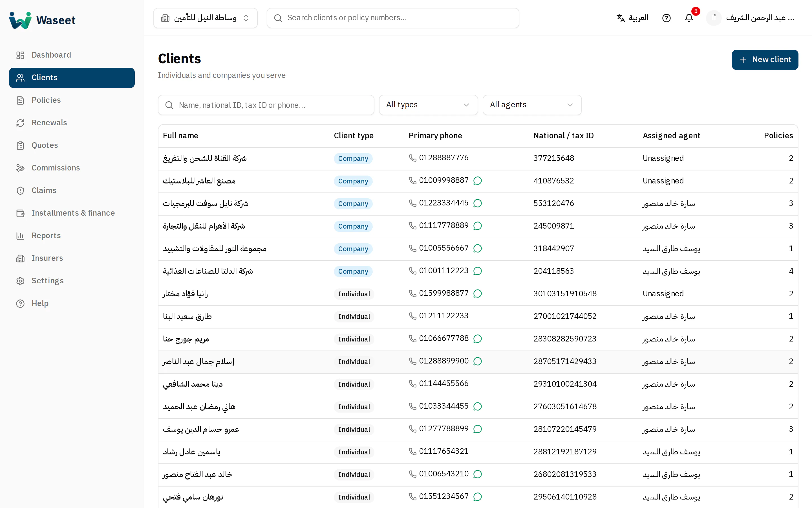The height and width of the screenshot is (508, 812).
Task: Click the New client button
Action: click(765, 60)
